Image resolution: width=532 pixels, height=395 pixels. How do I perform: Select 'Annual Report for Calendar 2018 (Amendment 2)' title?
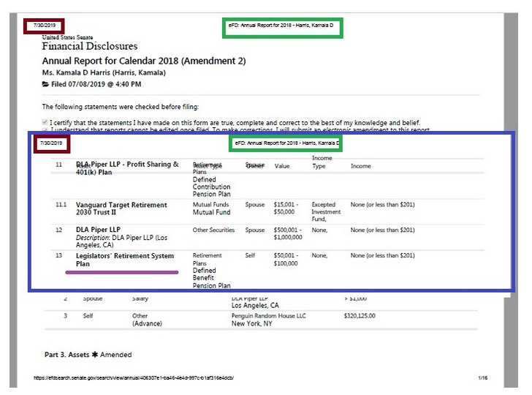[x=144, y=61]
